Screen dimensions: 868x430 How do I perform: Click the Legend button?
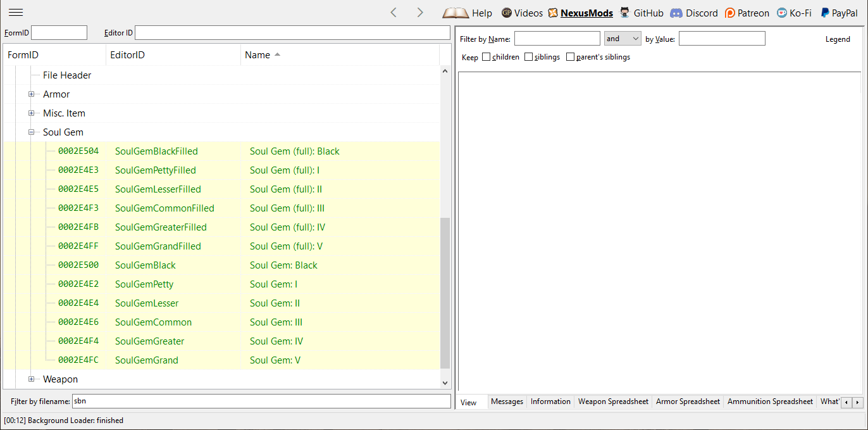pyautogui.click(x=838, y=39)
